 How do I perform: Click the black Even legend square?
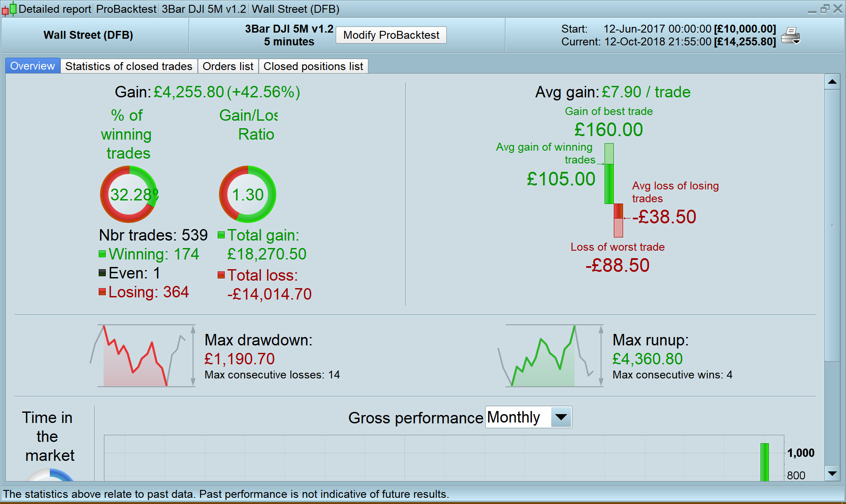pos(102,273)
